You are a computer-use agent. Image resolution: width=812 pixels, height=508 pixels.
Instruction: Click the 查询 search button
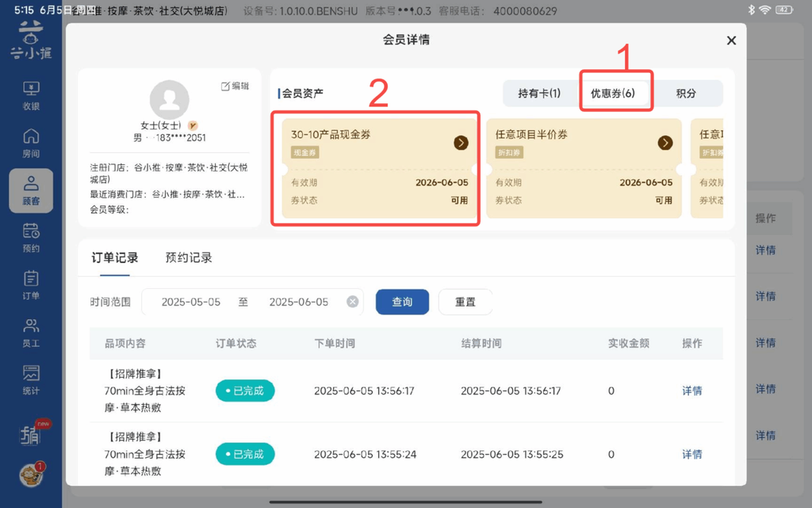[402, 302]
